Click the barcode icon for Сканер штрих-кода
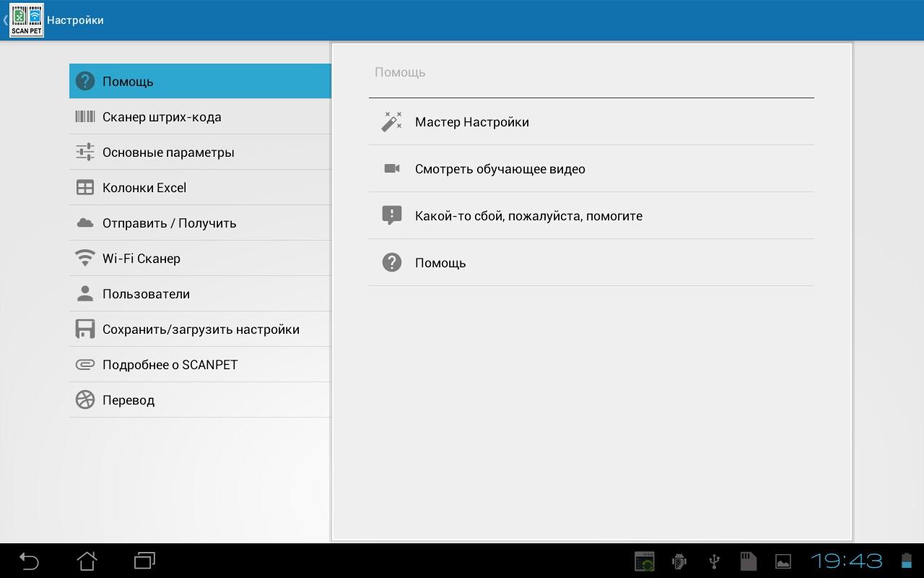The height and width of the screenshot is (578, 924). 85,116
